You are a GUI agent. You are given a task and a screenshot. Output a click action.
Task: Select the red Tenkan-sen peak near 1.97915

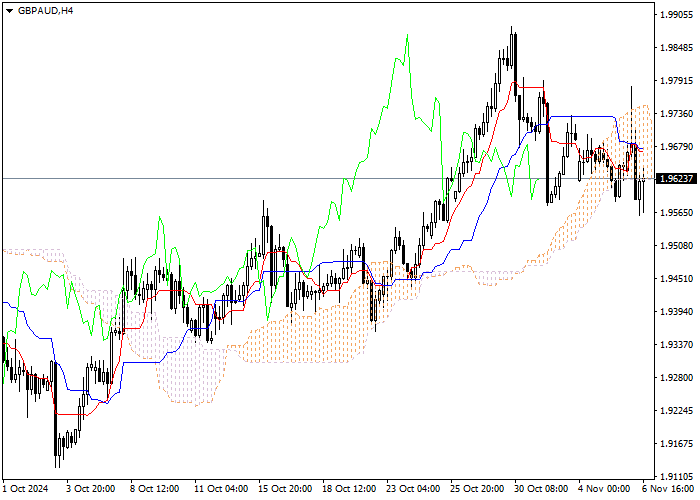(514, 83)
